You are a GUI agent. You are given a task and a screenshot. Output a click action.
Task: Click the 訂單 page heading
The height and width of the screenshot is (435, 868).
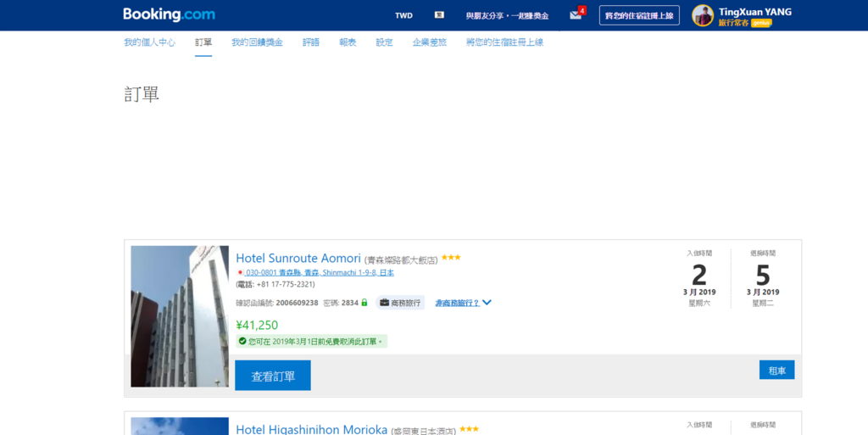pyautogui.click(x=142, y=94)
